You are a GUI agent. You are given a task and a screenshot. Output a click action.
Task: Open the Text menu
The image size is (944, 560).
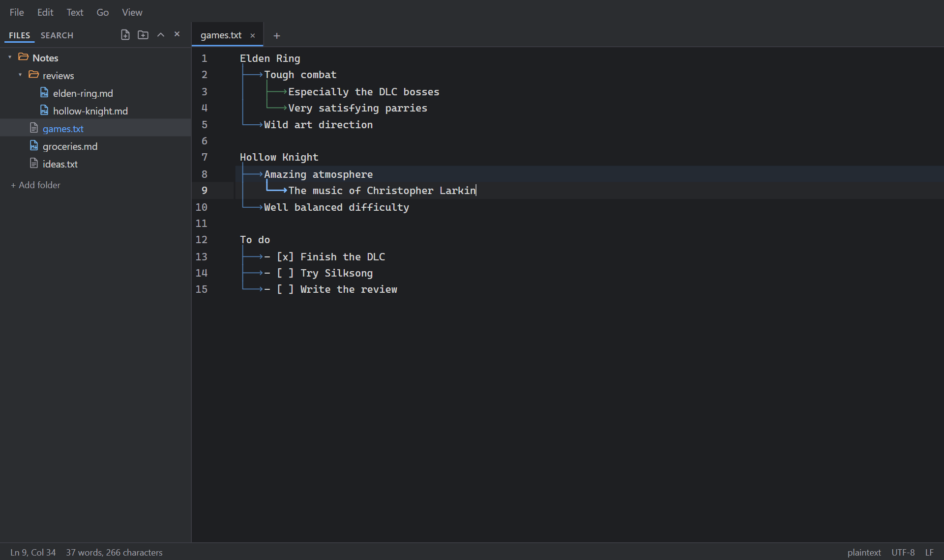pyautogui.click(x=75, y=12)
